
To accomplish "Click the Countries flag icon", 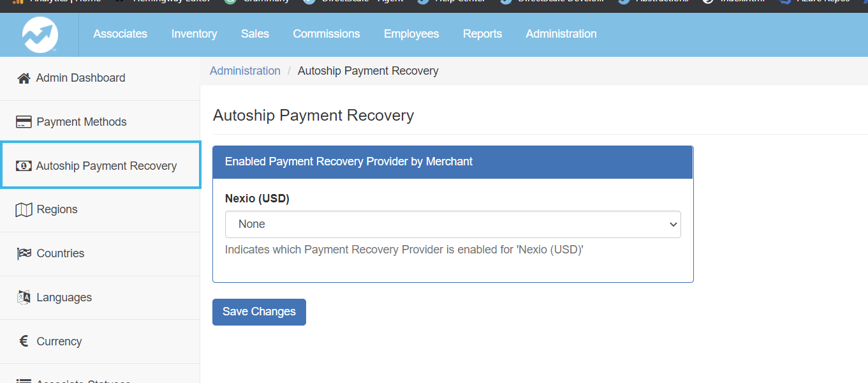I will pos(24,253).
